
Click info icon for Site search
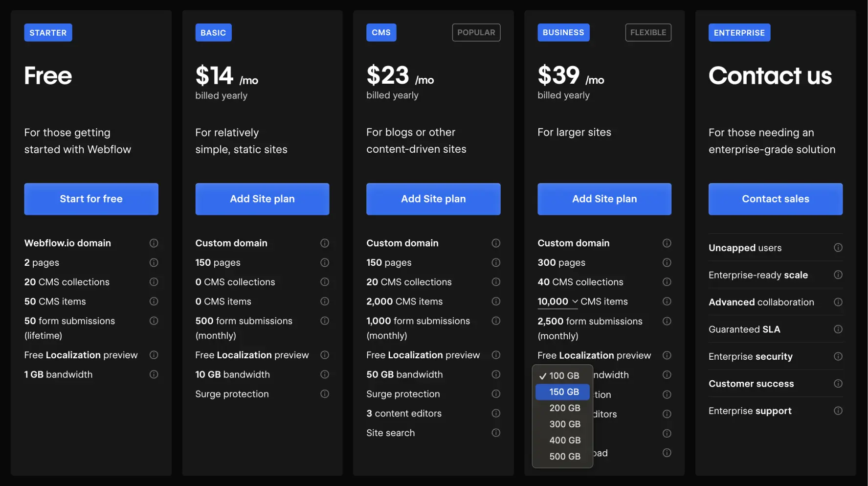tap(496, 433)
